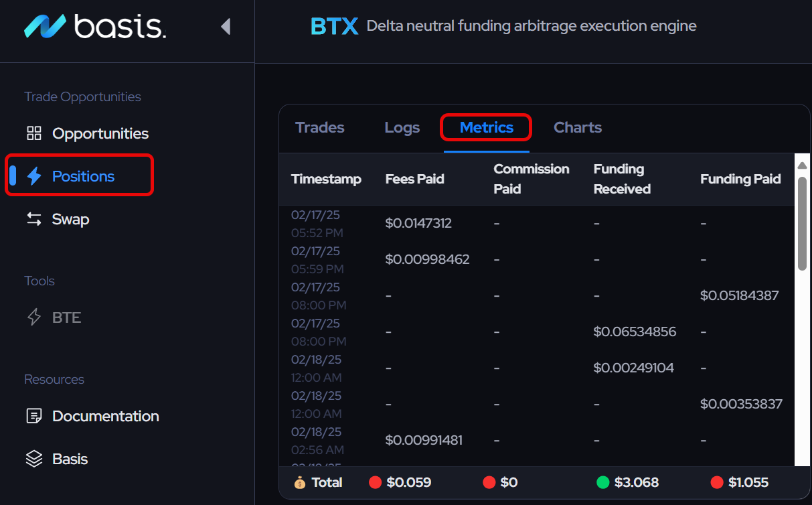Click the Commission Paid column header
Image resolution: width=812 pixels, height=505 pixels.
(532, 179)
